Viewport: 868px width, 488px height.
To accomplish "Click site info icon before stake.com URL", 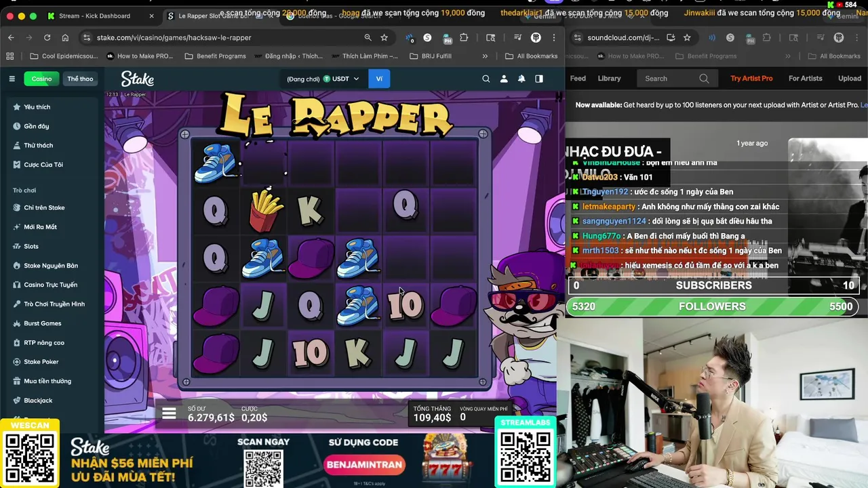I will pyautogui.click(x=86, y=38).
